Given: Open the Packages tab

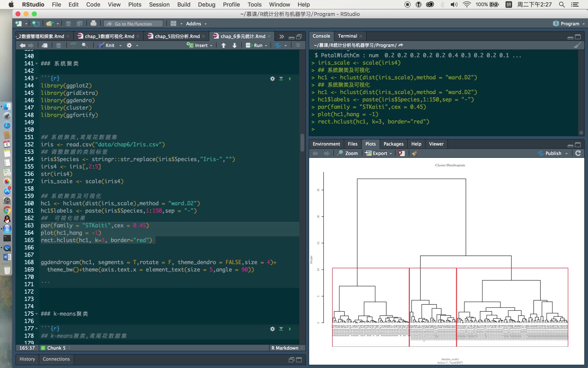Looking at the screenshot, I should [x=393, y=144].
